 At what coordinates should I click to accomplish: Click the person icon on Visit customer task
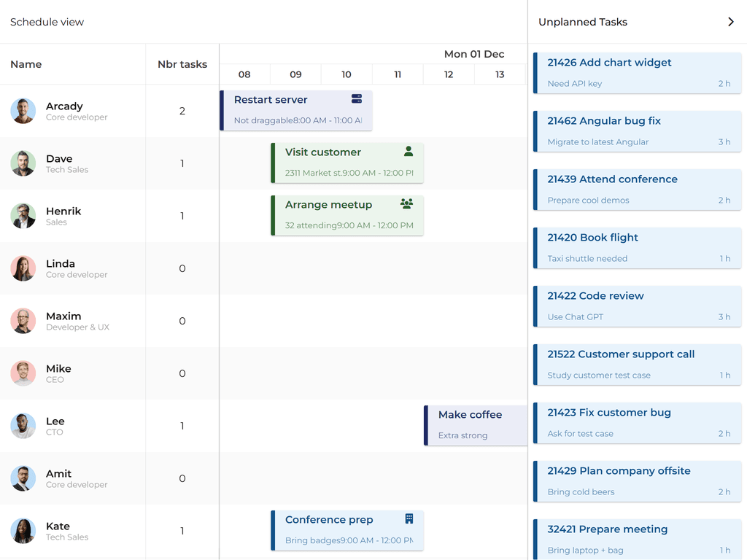pyautogui.click(x=409, y=152)
